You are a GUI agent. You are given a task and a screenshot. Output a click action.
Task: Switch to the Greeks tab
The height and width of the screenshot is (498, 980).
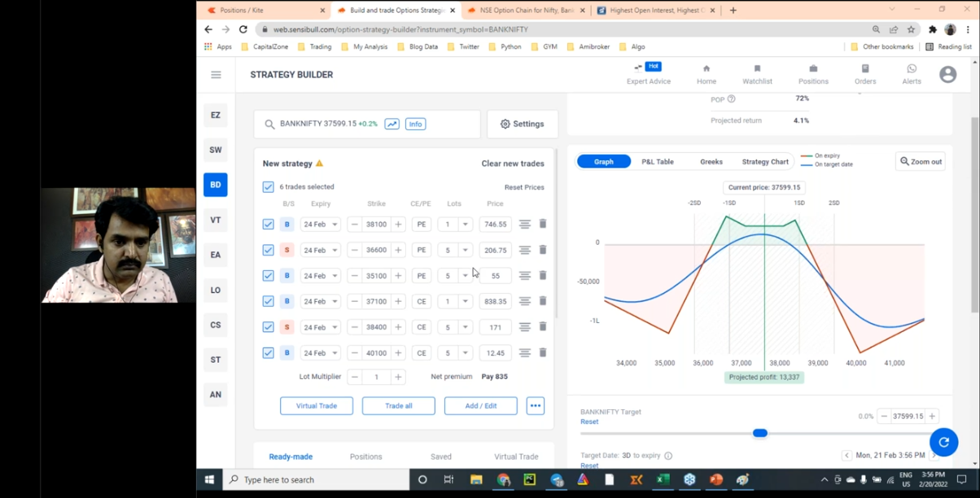pyautogui.click(x=711, y=162)
